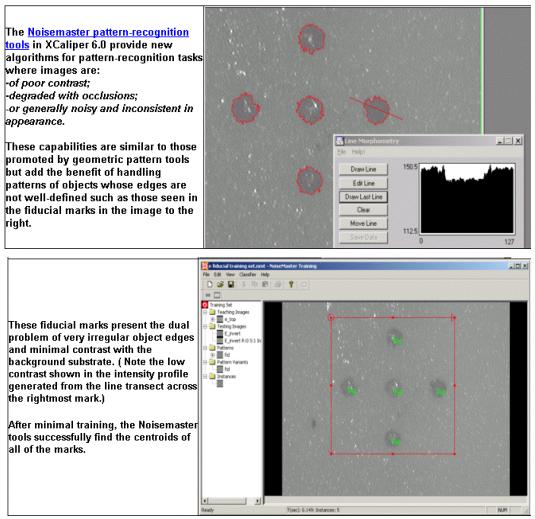Screen dimensions: 535x519
Task: Select the E_invert # testing image entry
Action: 243,341
